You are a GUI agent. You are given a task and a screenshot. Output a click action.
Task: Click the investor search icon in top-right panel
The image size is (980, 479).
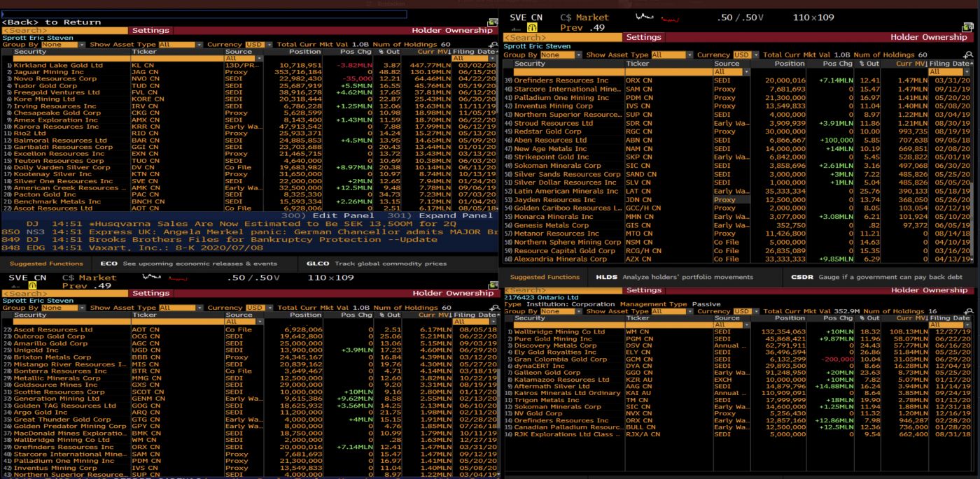968,55
